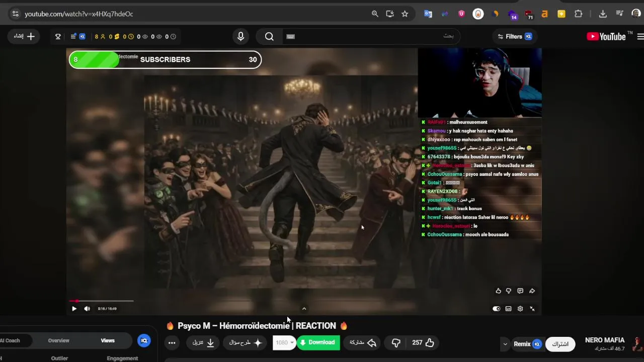The height and width of the screenshot is (362, 644).
Task: Like the video showing 257 likes
Action: click(423, 343)
